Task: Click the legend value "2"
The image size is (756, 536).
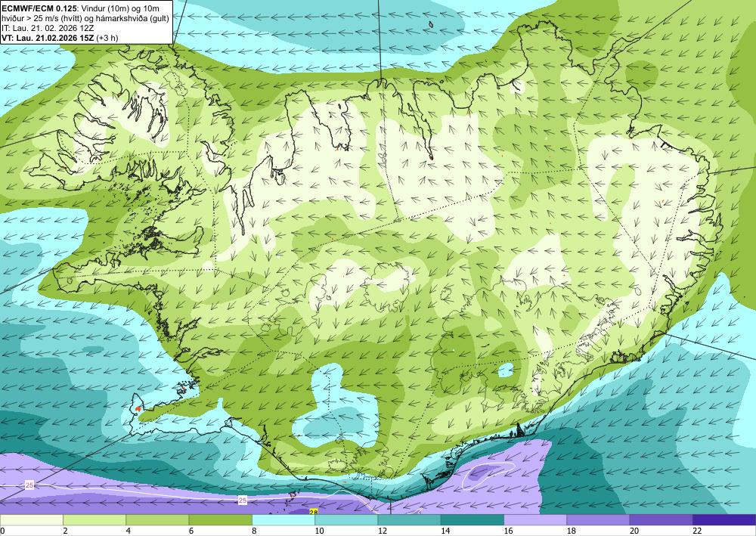Action: (x=65, y=531)
